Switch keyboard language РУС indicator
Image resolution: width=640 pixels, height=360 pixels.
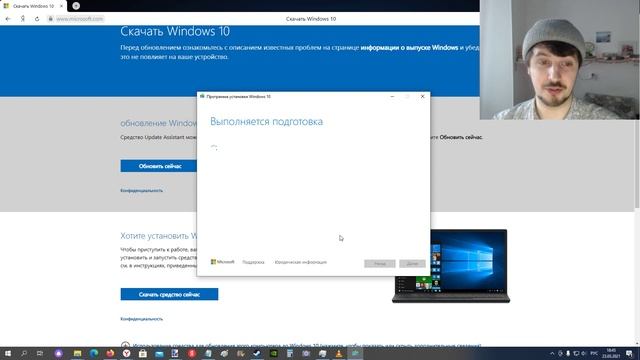click(x=594, y=353)
